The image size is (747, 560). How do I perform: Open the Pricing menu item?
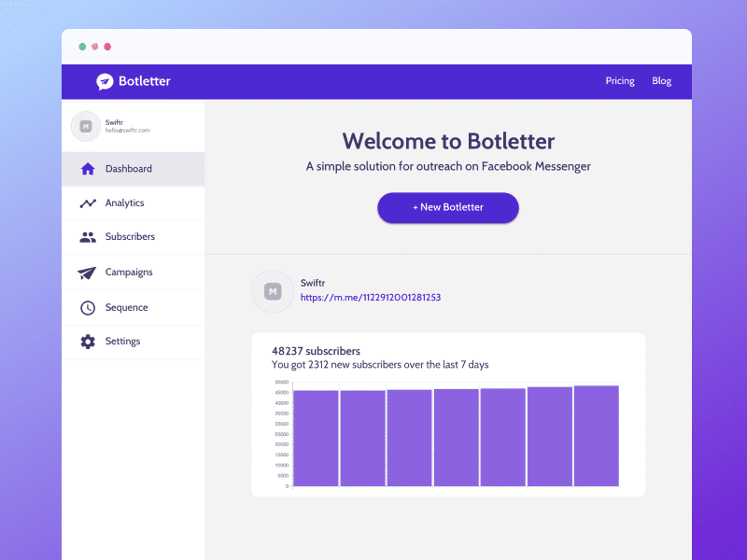[620, 81]
